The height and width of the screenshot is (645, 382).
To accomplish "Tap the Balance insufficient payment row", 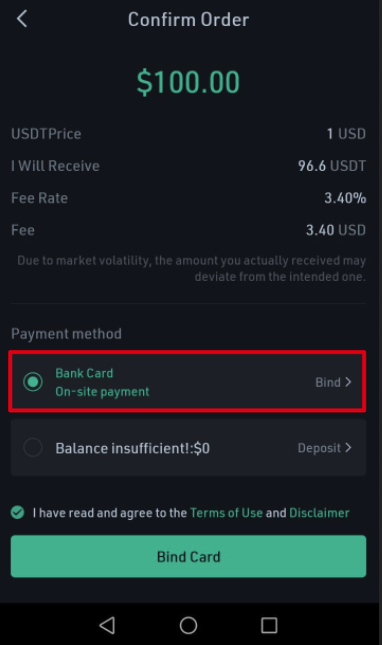I will point(188,448).
